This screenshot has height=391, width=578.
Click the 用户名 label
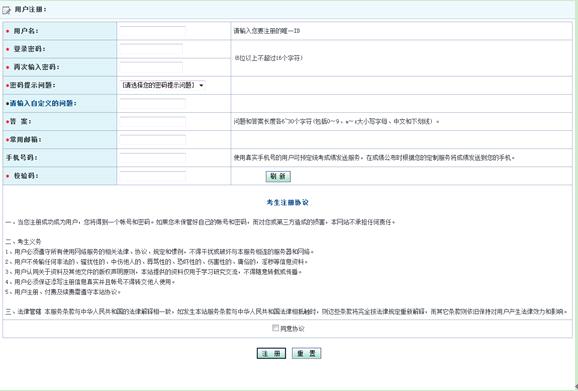tap(26, 31)
